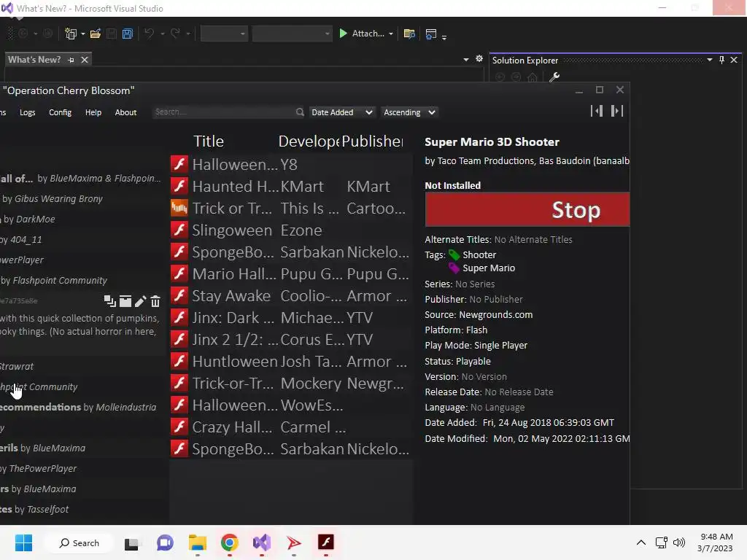Screen dimensions: 747x560
Task: Open About menu in Flashpoint
Action: click(125, 112)
